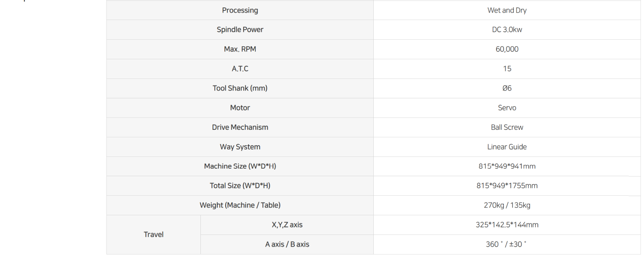Screen dimensions: 644x258
Task: Select the Ball Screw value
Action: [x=507, y=127]
